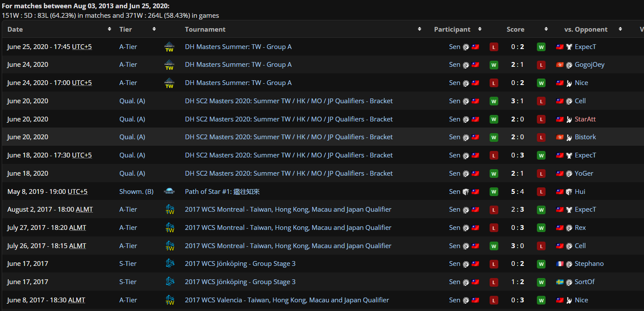Image resolution: width=644 pixels, height=311 pixels.
Task: Click WCS icon in the August 2, 2017 row
Action: [x=170, y=210]
